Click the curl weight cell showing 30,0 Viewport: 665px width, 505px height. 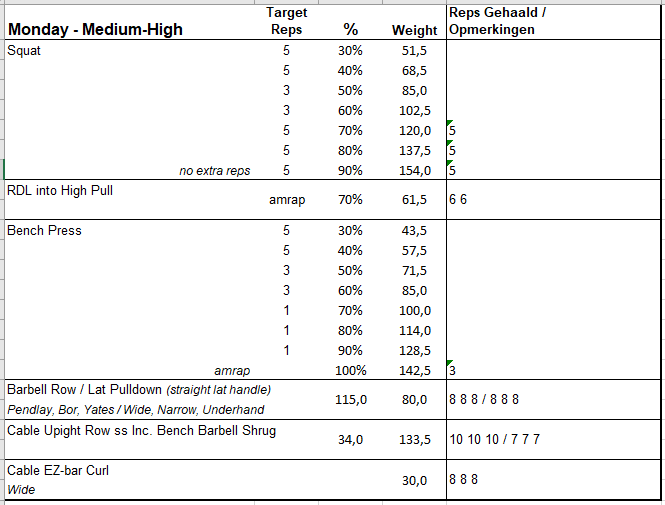tap(414, 480)
